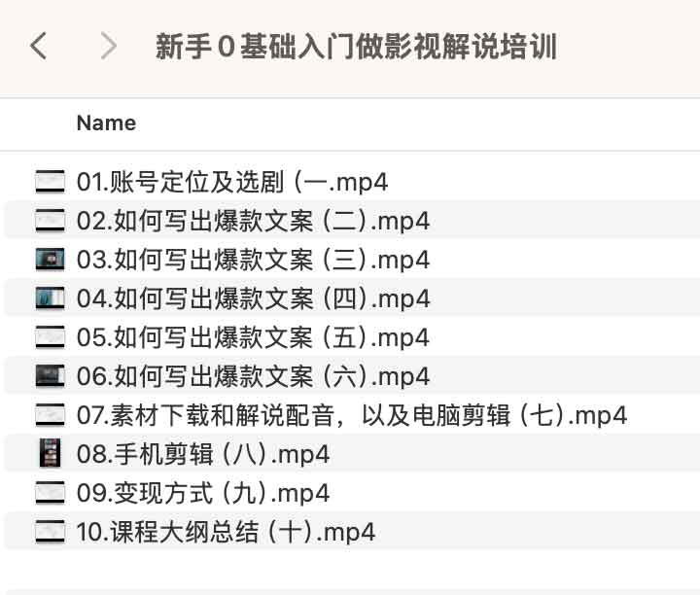Select file 01.账号定位及选剧 (一.mp4

232,182
